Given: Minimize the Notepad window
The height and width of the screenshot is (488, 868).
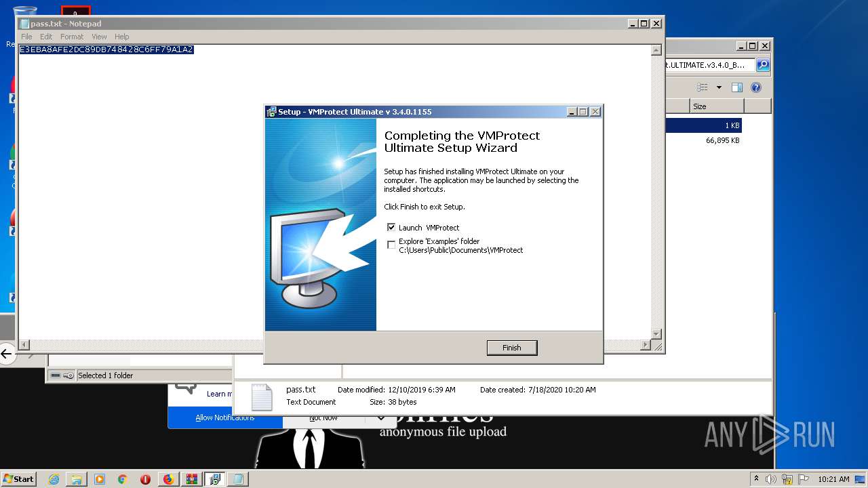Looking at the screenshot, I should tap(633, 24).
